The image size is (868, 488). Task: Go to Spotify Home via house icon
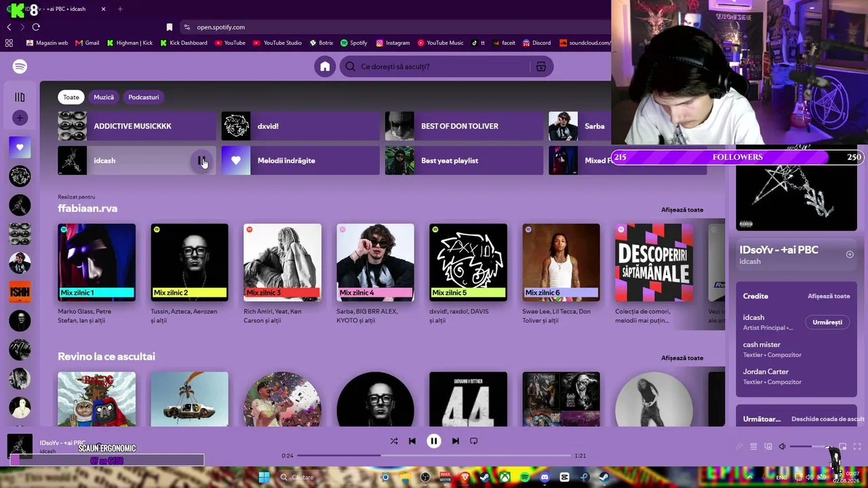(325, 66)
